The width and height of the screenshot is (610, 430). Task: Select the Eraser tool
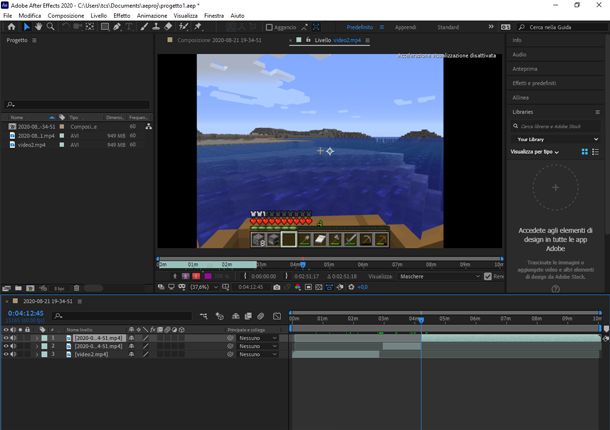tap(168, 27)
